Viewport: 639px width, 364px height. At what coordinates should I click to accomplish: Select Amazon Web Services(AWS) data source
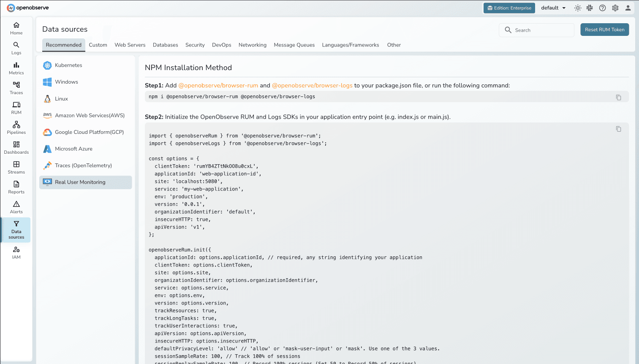[89, 115]
